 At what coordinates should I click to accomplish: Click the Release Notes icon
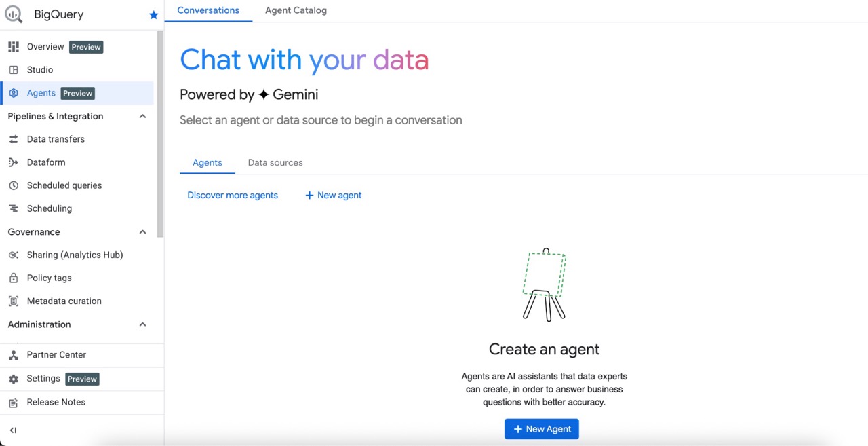[14, 403]
